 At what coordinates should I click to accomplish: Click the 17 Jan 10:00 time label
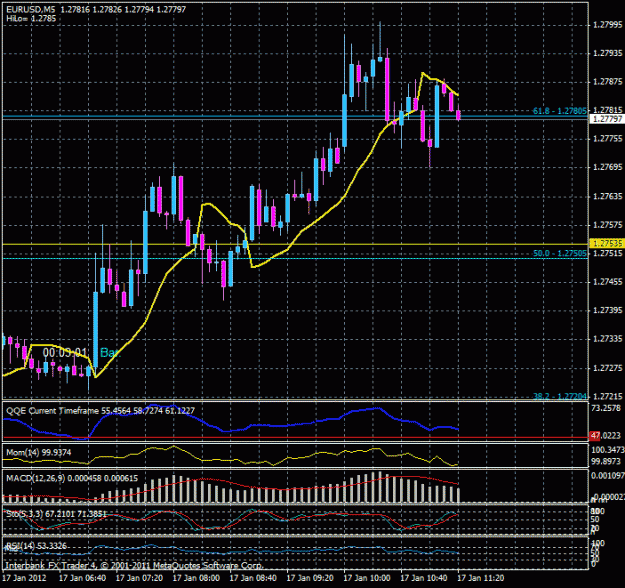coord(367,578)
